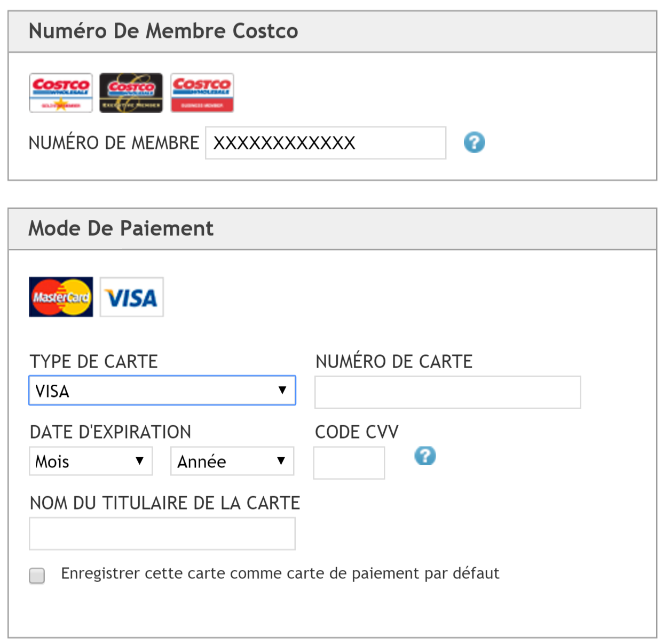Tick the default payment card checkbox

point(37,576)
